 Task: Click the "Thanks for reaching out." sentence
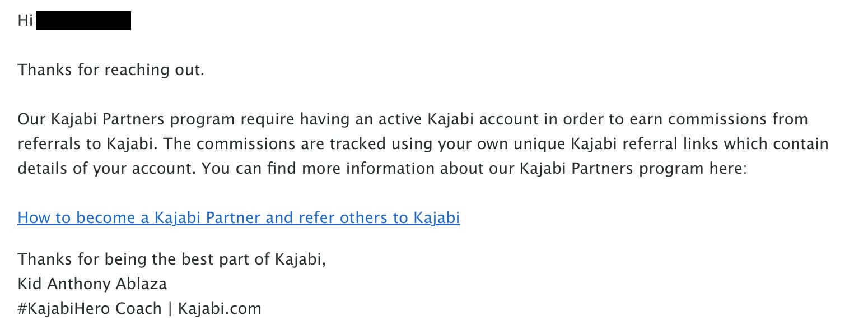click(x=111, y=71)
